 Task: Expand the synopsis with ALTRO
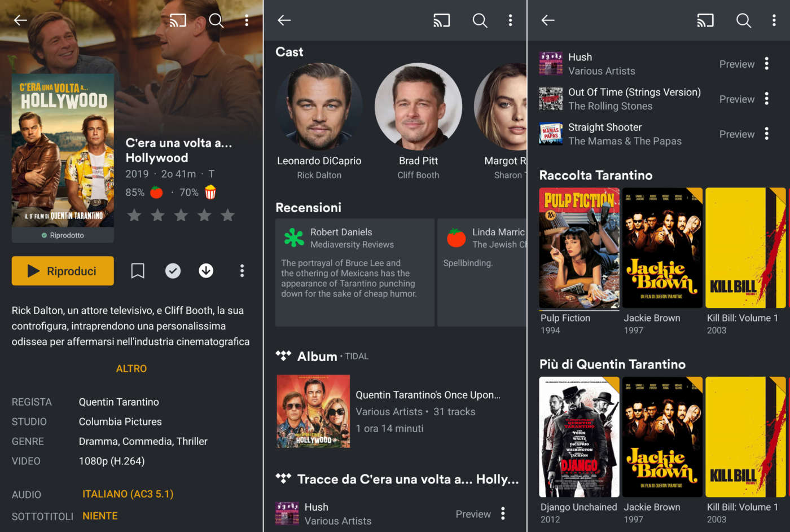[x=131, y=368]
